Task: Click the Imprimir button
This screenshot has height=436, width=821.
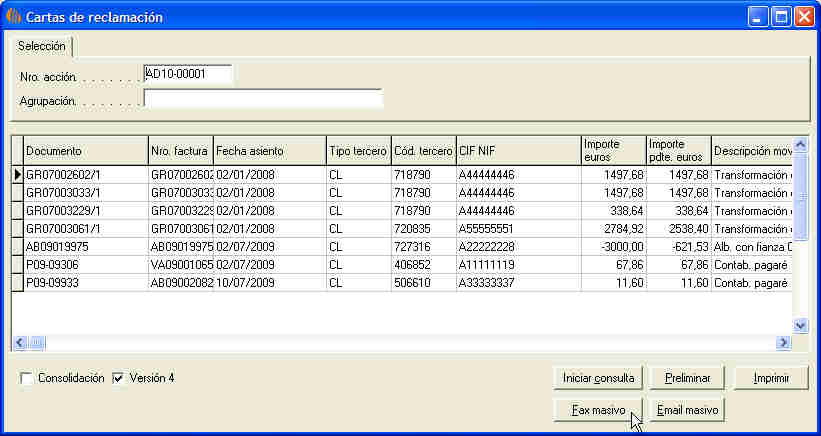Action: pos(771,378)
